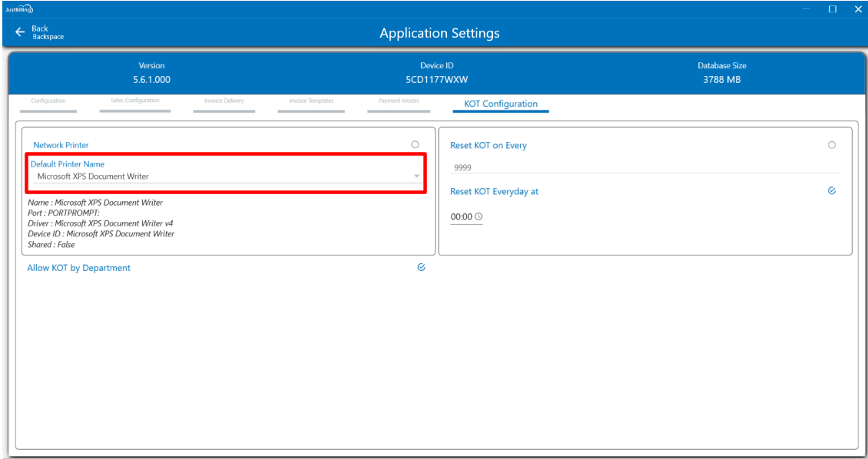
Task: Enable the Network Printer radio option
Action: coord(415,144)
